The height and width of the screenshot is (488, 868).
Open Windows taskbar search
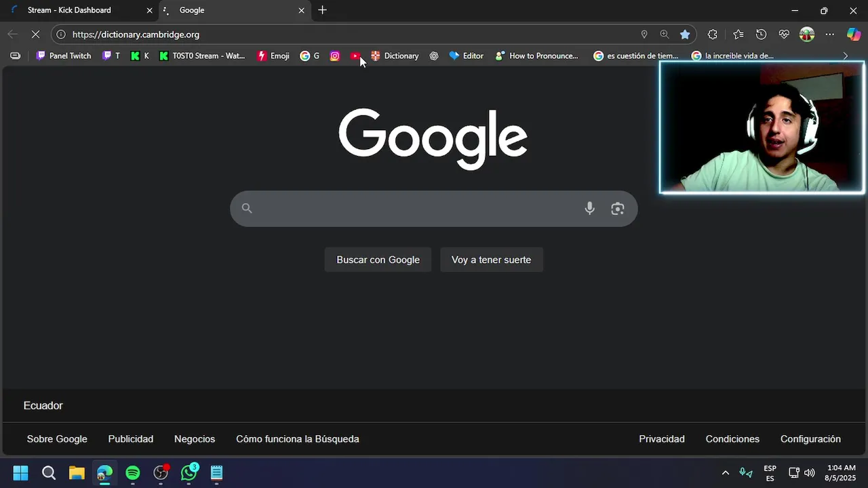(x=49, y=472)
